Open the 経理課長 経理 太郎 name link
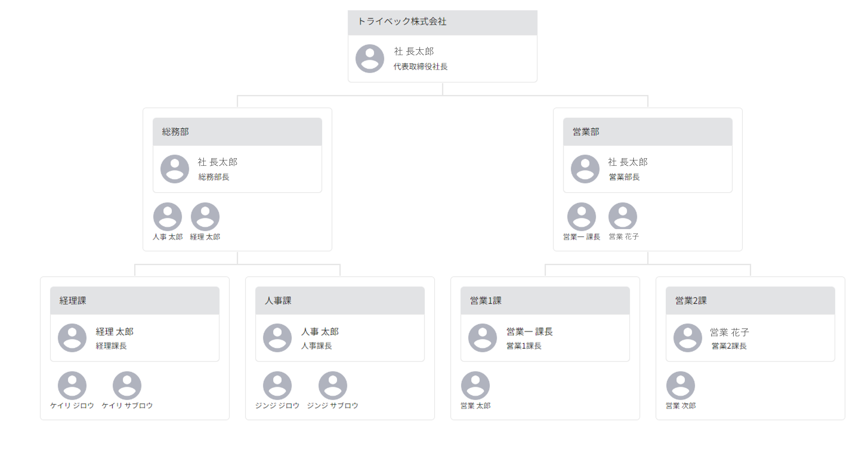This screenshot has height=459, width=868. coord(115,332)
